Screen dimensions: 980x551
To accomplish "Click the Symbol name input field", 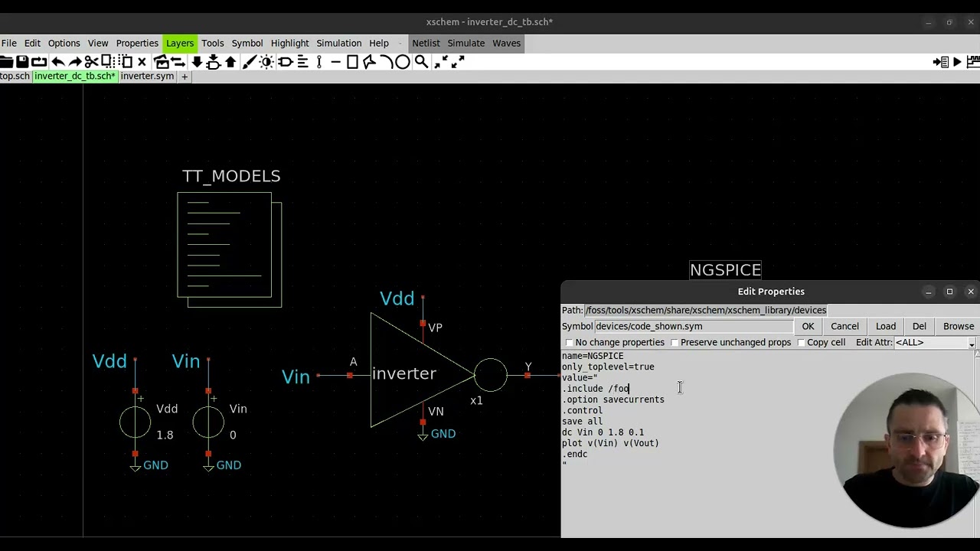I will click(x=694, y=326).
